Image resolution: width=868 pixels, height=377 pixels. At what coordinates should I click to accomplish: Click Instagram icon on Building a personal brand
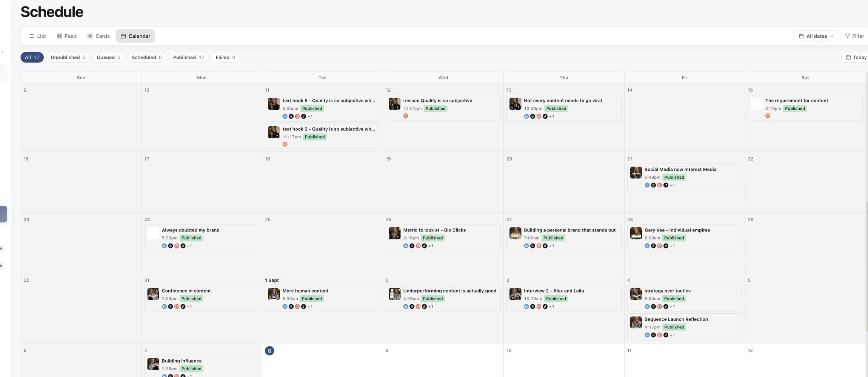(x=539, y=246)
